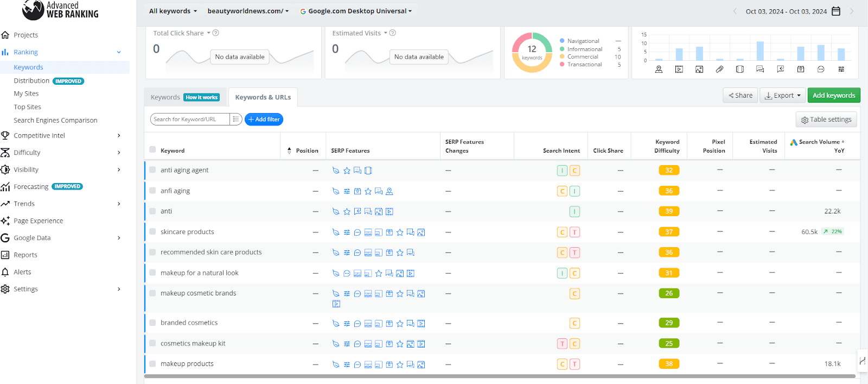868x384 pixels.
Task: Click the Share button
Action: click(741, 96)
